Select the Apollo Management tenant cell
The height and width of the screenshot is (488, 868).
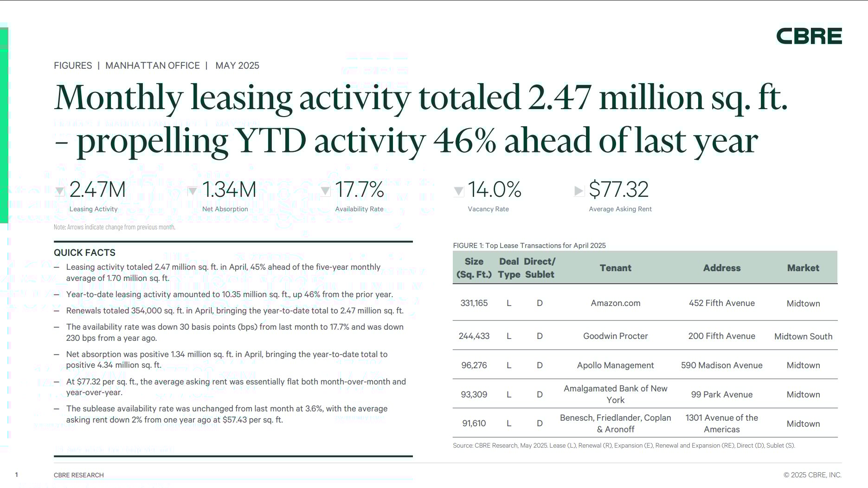(x=616, y=365)
